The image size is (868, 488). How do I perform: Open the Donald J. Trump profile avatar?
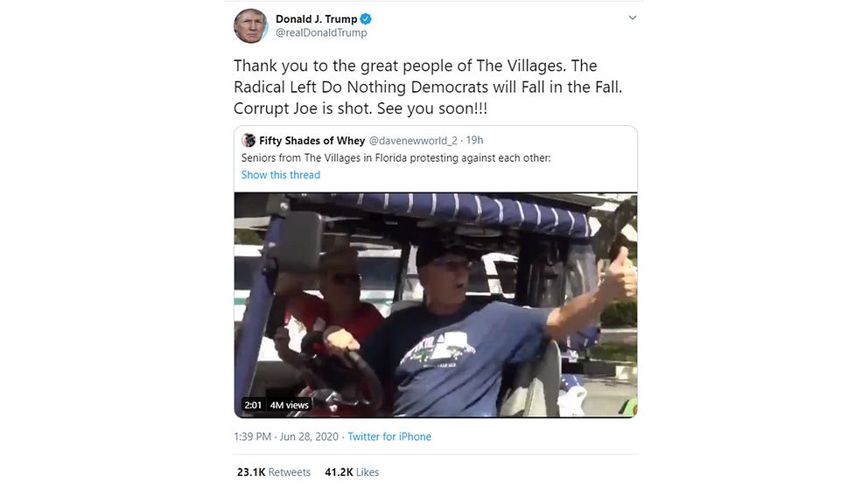point(251,26)
